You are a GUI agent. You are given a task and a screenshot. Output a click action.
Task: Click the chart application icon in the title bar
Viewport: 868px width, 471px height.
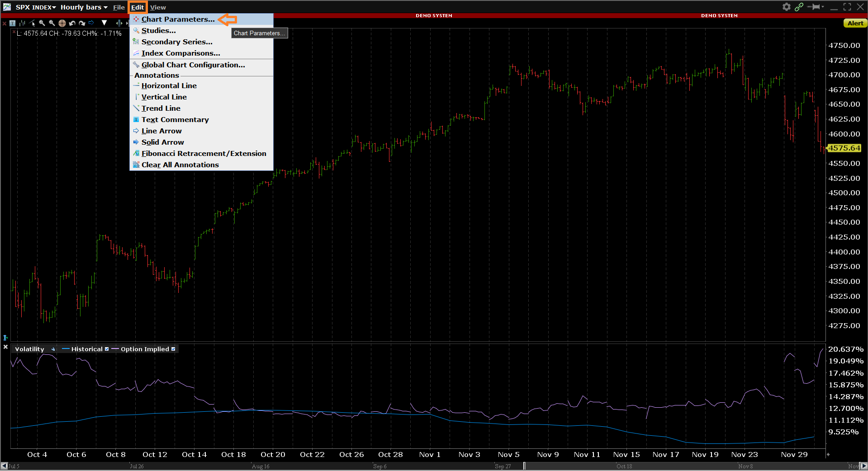tap(7, 7)
